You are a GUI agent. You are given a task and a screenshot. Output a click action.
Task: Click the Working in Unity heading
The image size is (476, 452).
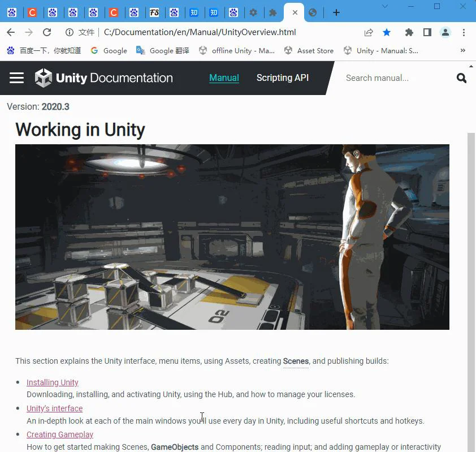point(80,130)
